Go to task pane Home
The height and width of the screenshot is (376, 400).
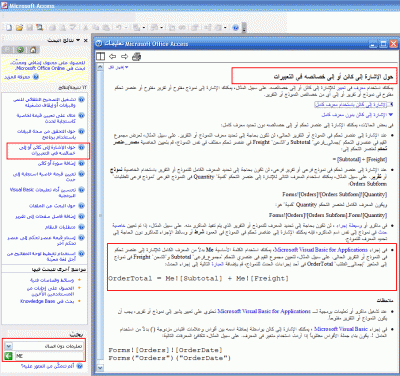[33, 50]
